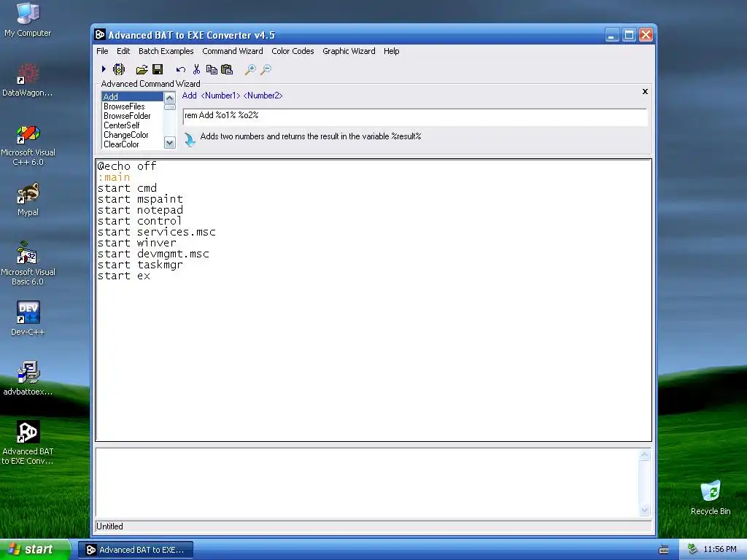This screenshot has height=560, width=747.
Task: Click the 'start control' line
Action: 139,221
